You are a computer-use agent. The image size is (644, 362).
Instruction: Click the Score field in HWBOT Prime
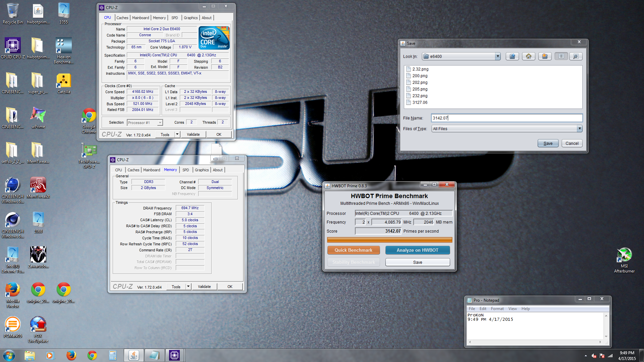click(x=378, y=231)
